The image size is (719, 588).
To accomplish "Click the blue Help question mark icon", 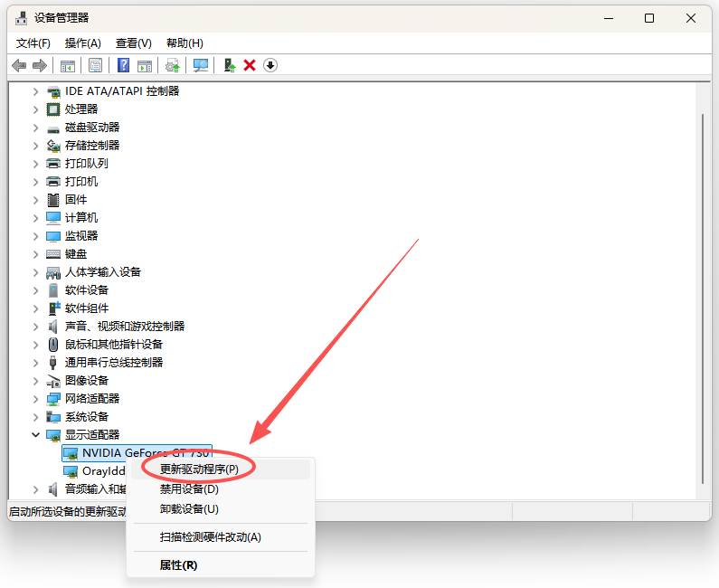I will point(123,65).
